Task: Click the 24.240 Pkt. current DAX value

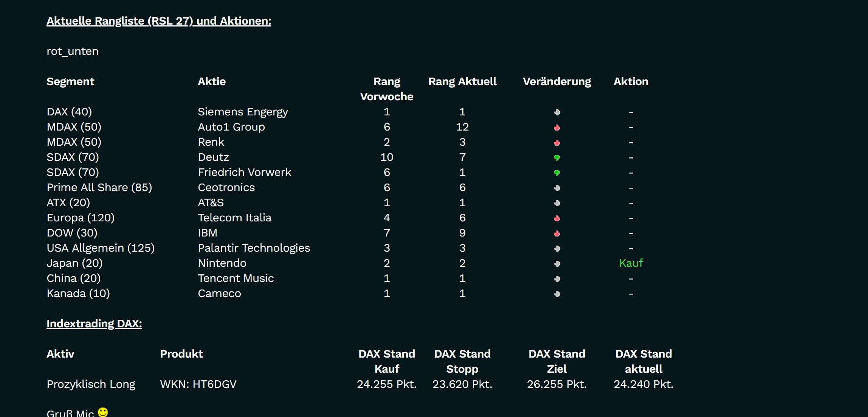Action: [x=643, y=384]
